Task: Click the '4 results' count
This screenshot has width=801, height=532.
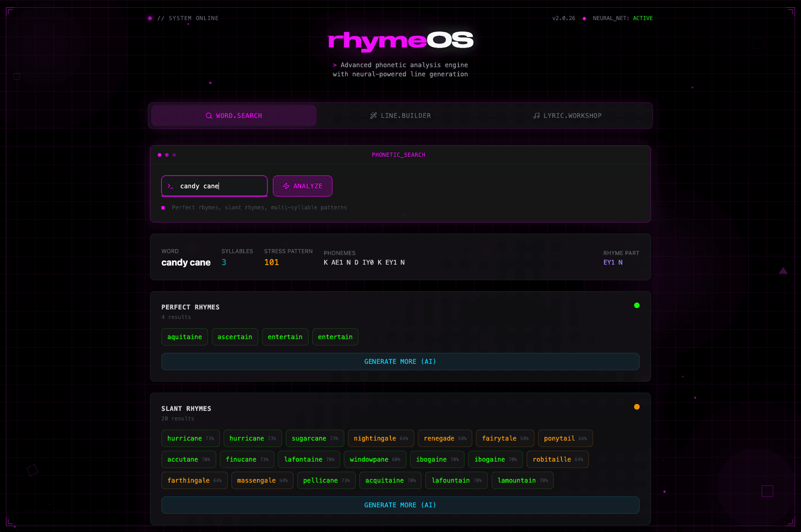Action: [176, 317]
